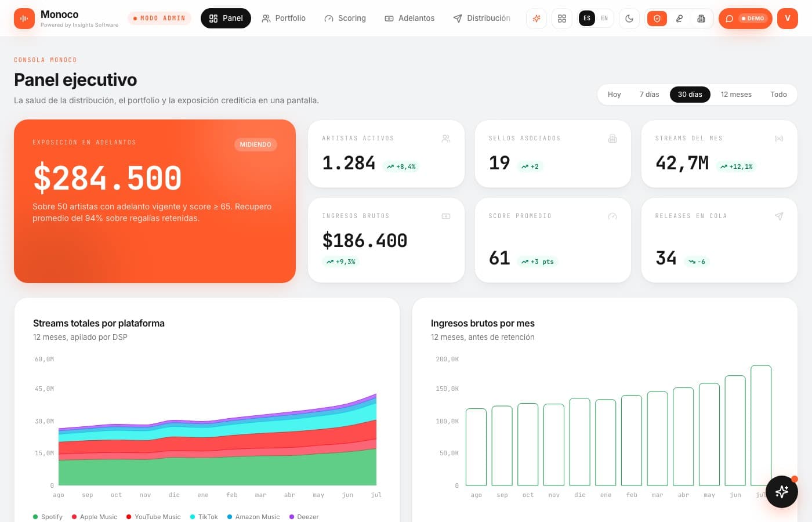Go to the Panel tab
This screenshot has height=522, width=812.
coord(226,19)
